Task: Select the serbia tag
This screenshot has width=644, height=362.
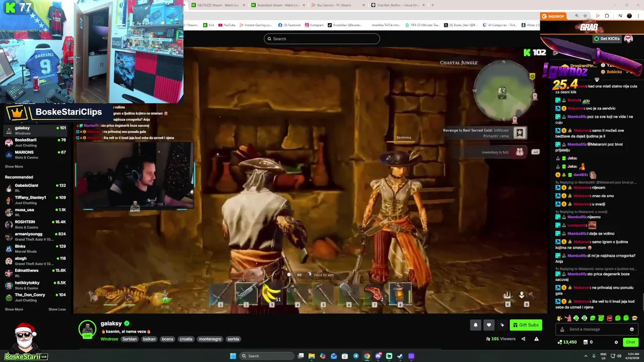Action: [233, 339]
